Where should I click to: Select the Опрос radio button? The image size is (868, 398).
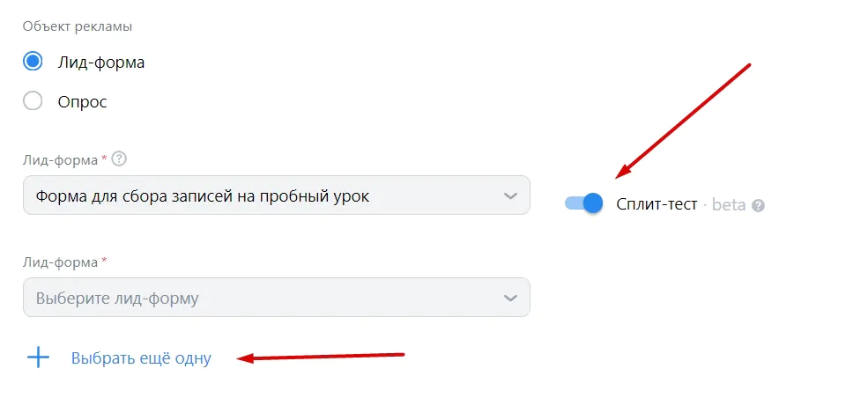pyautogui.click(x=33, y=101)
